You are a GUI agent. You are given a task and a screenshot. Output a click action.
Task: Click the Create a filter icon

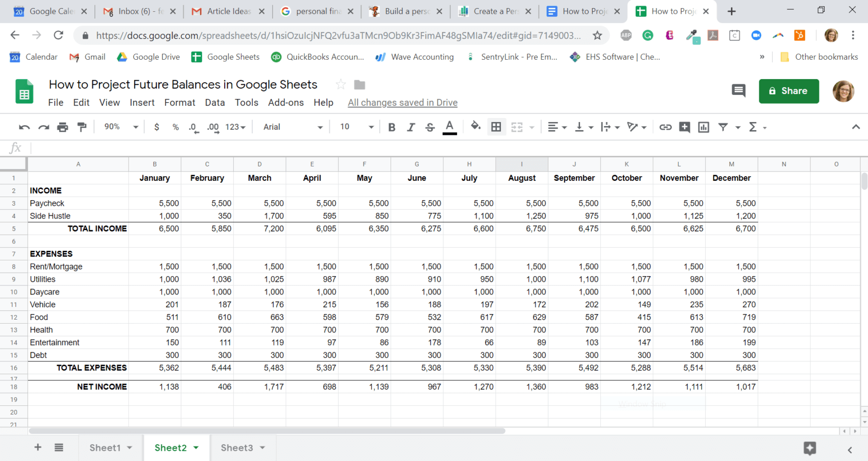(723, 127)
